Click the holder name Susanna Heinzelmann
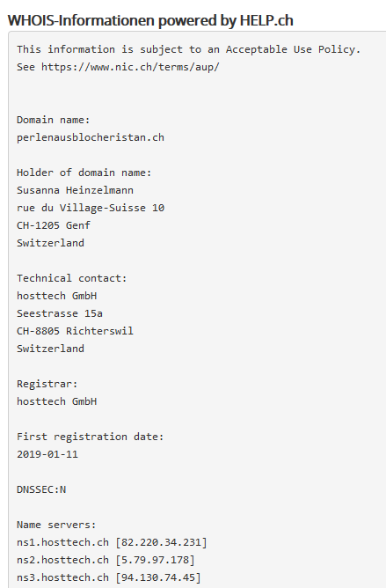The height and width of the screenshot is (588, 386). coord(75,190)
